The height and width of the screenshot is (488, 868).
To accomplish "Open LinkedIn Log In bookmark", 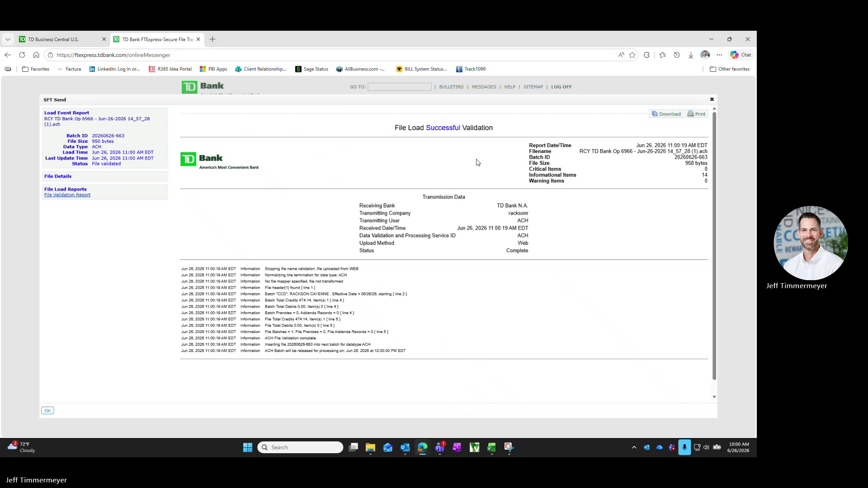I will tap(114, 69).
